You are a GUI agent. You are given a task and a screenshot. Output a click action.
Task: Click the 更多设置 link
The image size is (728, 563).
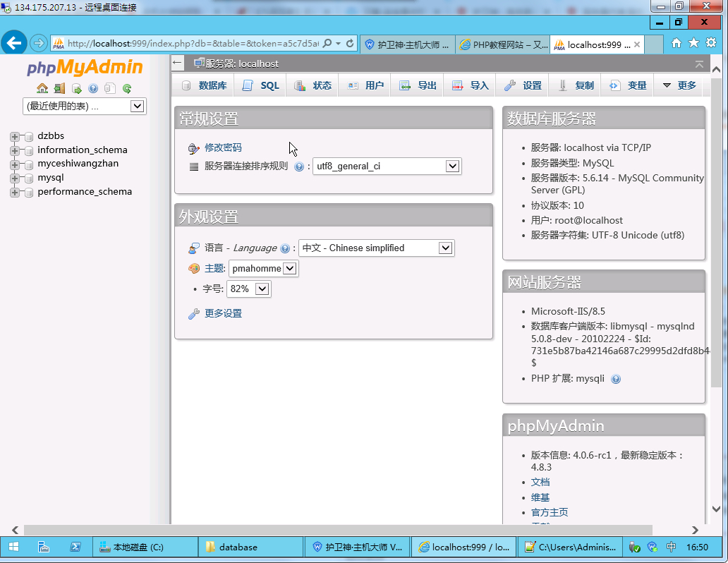click(223, 313)
